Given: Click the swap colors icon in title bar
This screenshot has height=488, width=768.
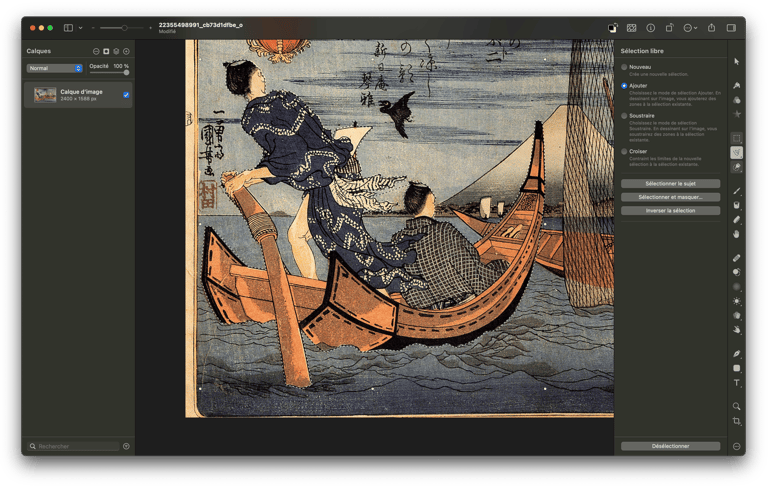Looking at the screenshot, I should point(613,28).
